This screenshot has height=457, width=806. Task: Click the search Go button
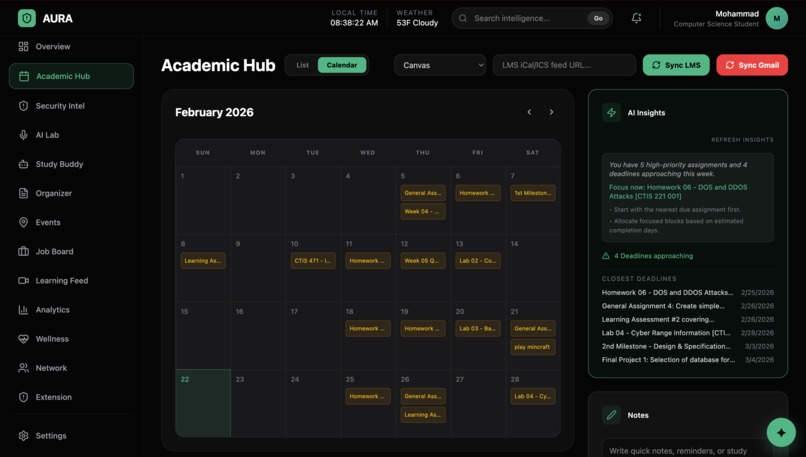tap(598, 19)
